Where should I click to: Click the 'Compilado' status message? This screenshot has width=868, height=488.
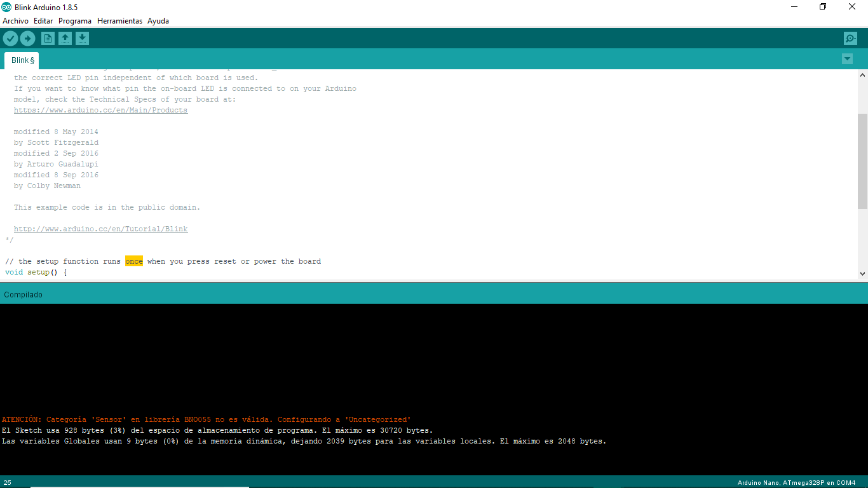click(23, 295)
